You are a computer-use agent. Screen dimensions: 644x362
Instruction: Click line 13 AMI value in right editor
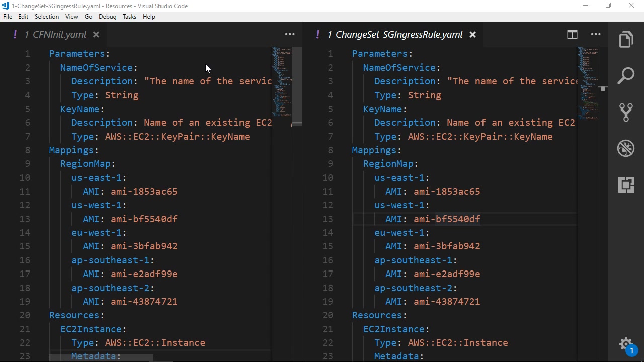[x=447, y=219]
